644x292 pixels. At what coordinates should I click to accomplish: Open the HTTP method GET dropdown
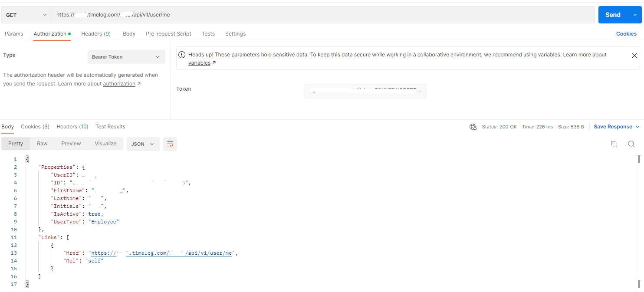pos(26,15)
